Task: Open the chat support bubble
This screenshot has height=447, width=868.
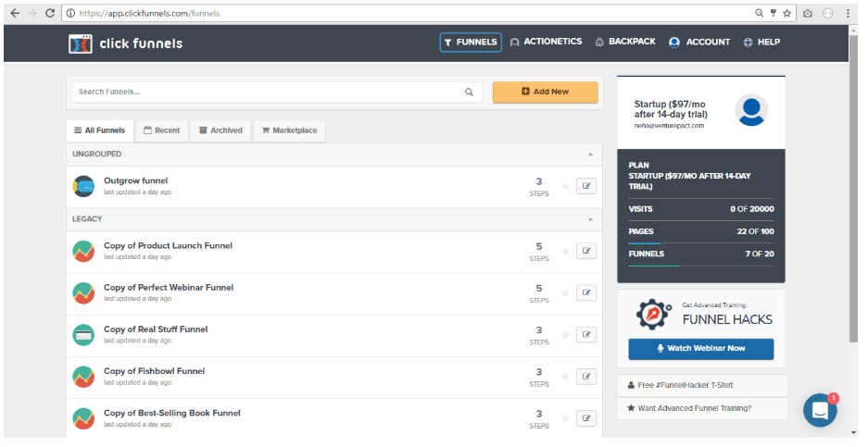Action: point(820,410)
